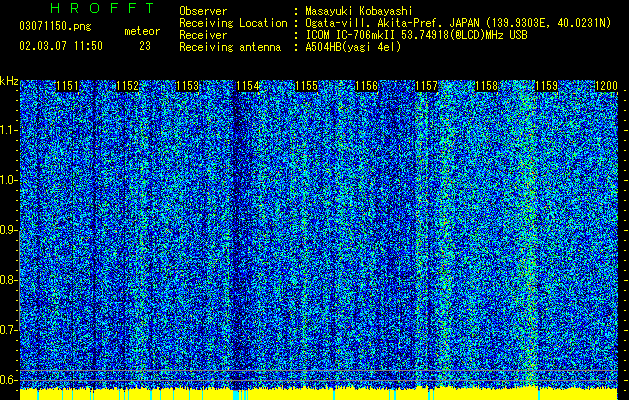
Task: Click the 1.0 frequency axis label
Action: 8,180
